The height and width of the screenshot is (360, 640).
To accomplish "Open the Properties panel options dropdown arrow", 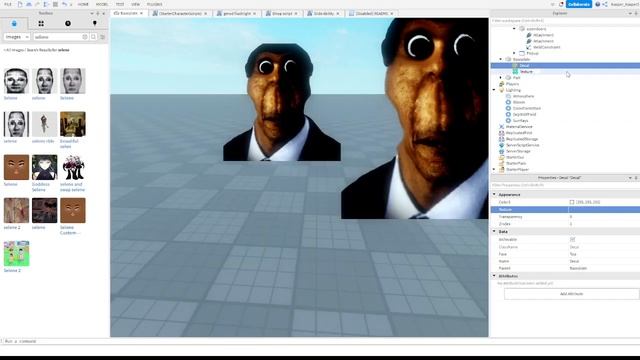I will (x=630, y=178).
